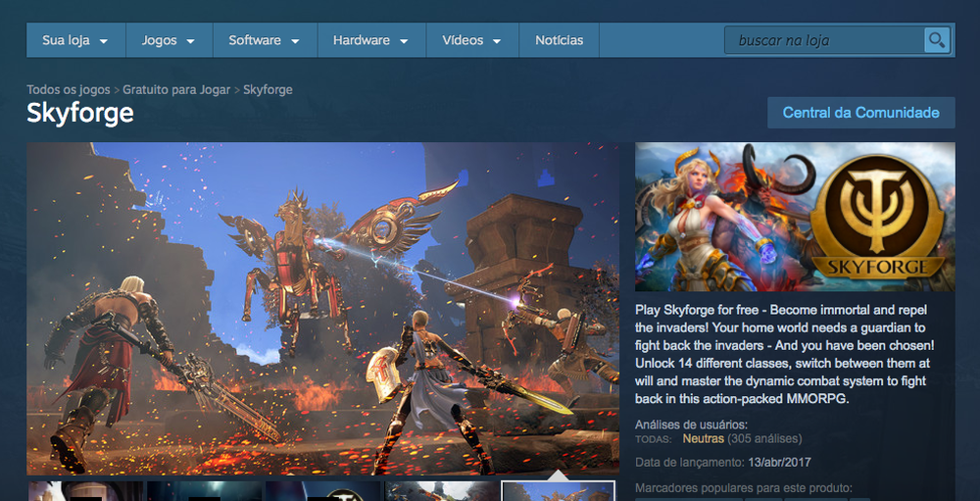Click the (305 análises) review count
This screenshot has width=980, height=501.
click(x=764, y=438)
